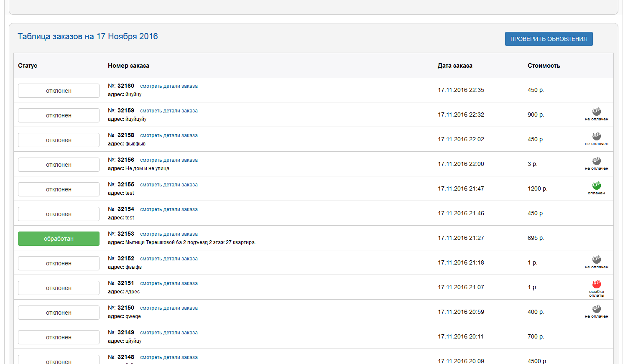Click the Статус column header

pos(28,66)
